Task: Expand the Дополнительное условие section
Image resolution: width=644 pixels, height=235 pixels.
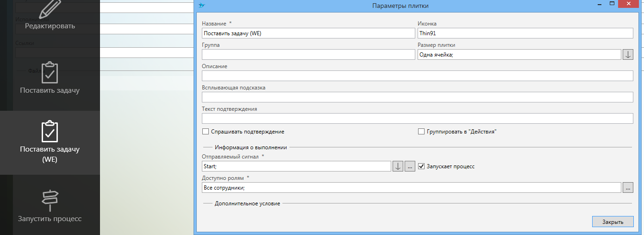Action: point(247,203)
